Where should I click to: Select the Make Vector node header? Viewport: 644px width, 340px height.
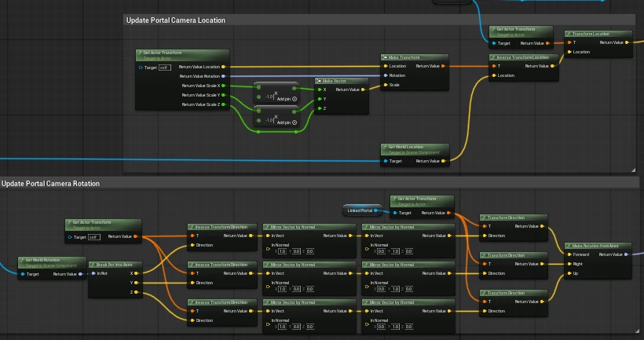(342, 81)
